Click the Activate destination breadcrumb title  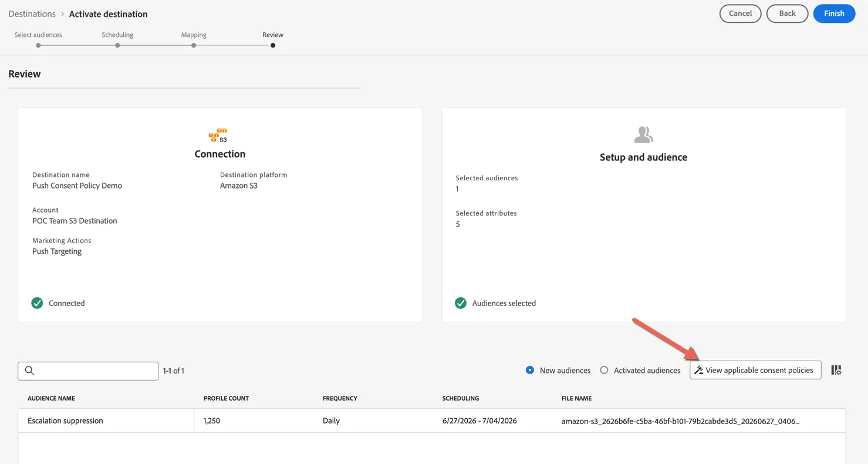click(x=109, y=14)
